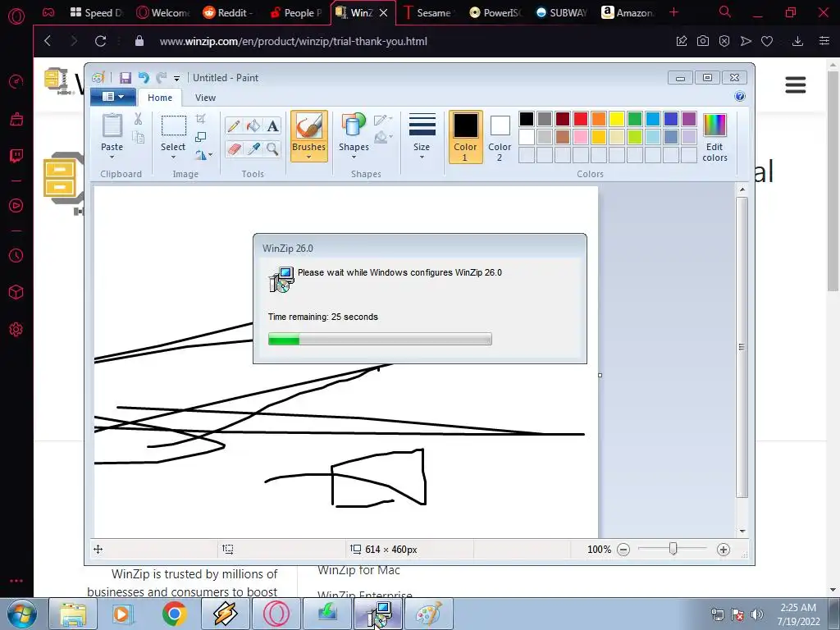Click the Undo arrow in Paint title bar

click(144, 78)
